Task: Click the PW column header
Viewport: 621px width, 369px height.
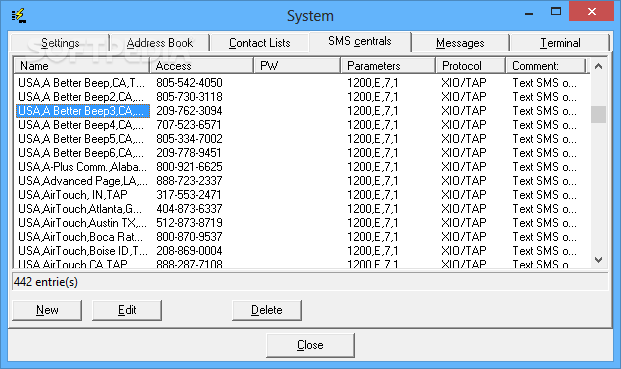Action: (x=297, y=66)
